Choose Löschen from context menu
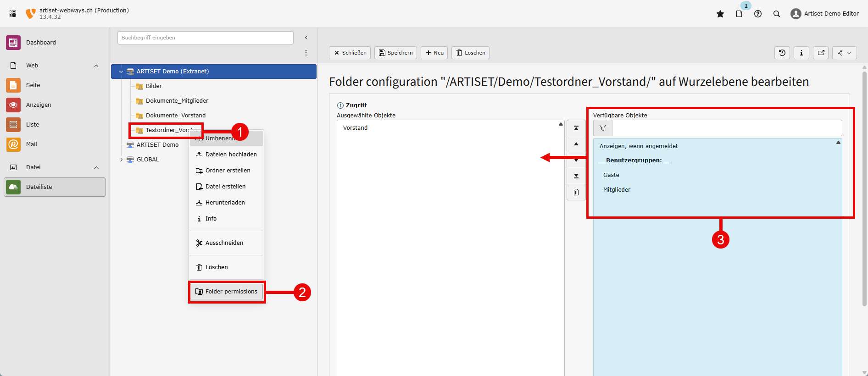This screenshot has width=868, height=376. [x=227, y=267]
